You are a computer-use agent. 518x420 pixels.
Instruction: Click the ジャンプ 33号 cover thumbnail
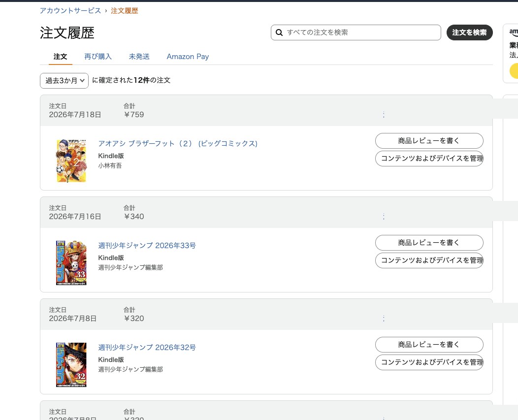point(71,263)
